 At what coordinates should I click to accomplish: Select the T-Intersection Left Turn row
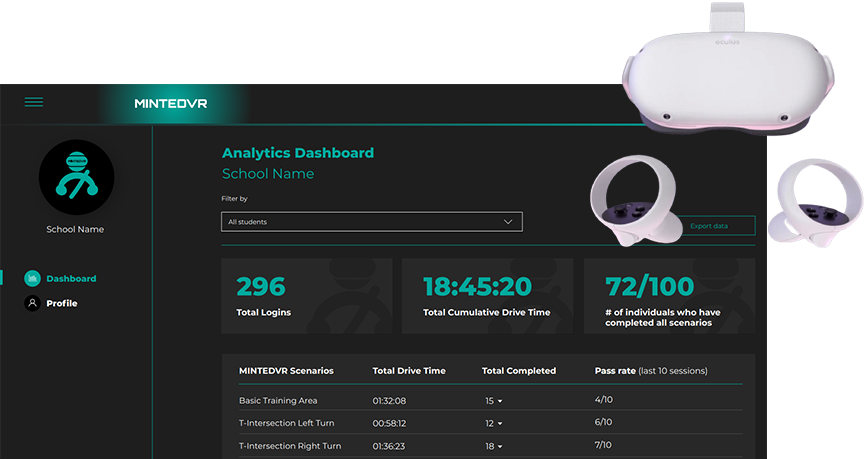tap(490, 422)
